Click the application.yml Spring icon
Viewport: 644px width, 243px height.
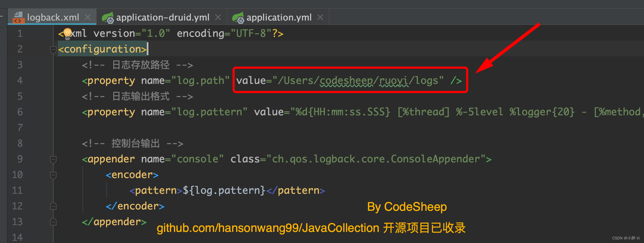(x=238, y=18)
